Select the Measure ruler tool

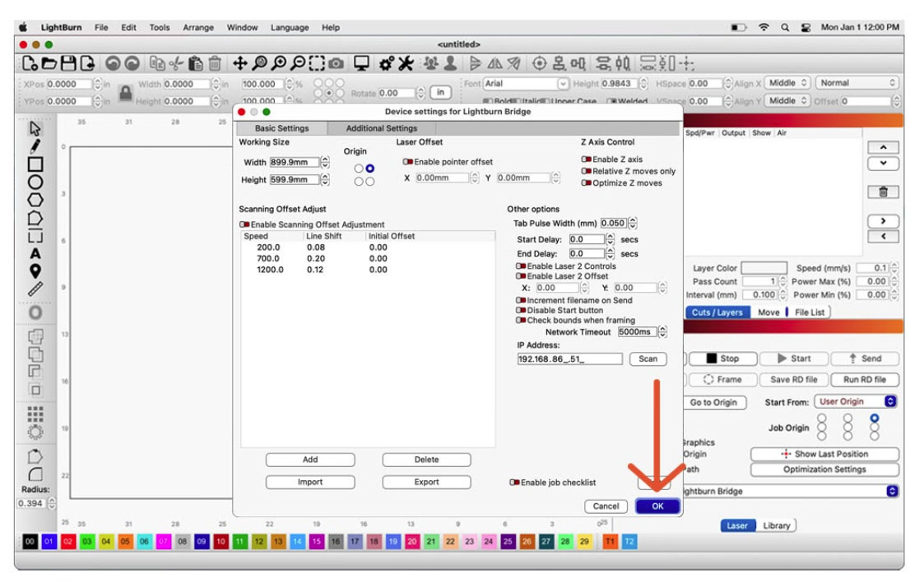point(35,289)
